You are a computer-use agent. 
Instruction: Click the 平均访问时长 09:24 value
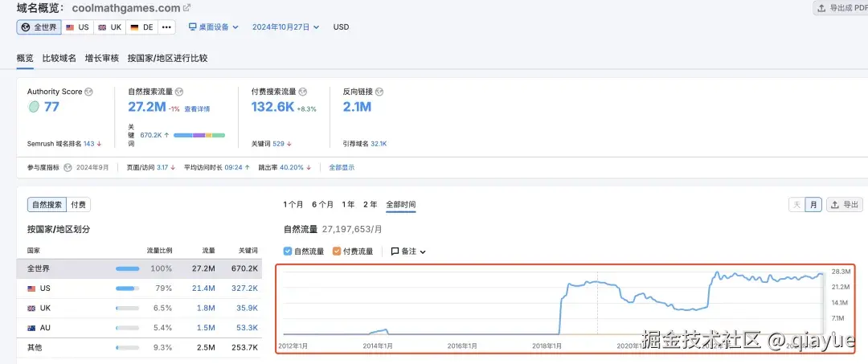(234, 167)
